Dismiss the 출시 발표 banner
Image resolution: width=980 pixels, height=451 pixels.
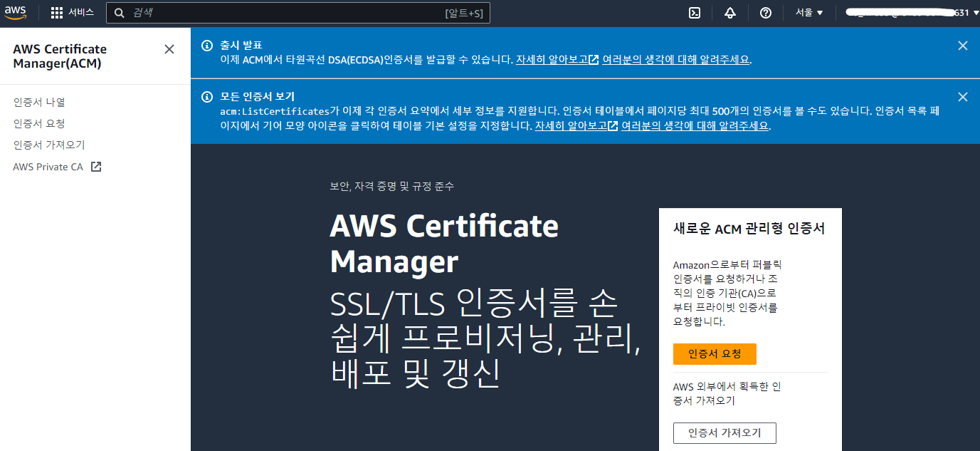[x=963, y=46]
